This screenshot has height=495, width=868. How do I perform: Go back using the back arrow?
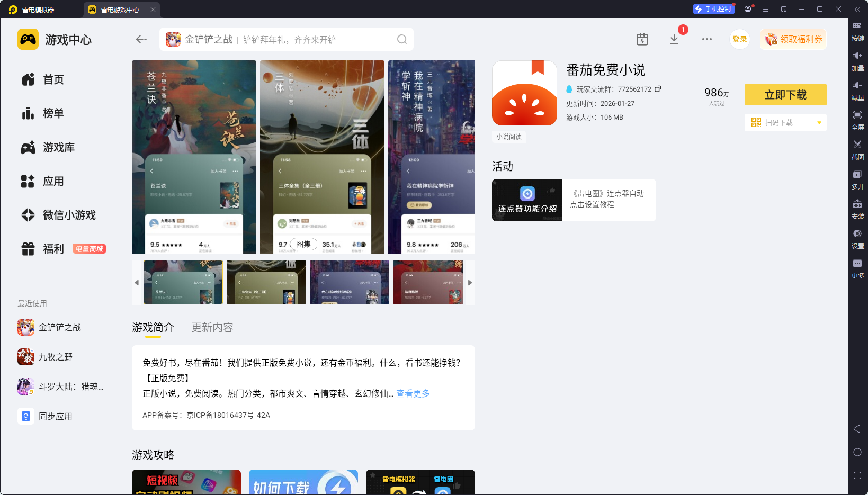click(141, 39)
